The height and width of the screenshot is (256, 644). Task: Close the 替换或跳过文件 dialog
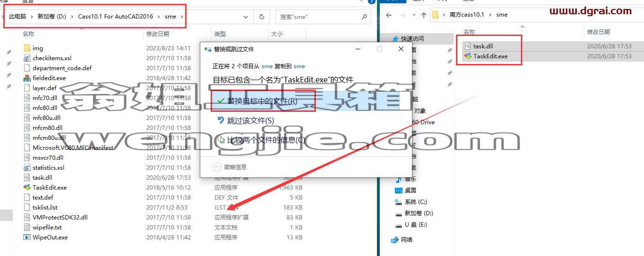(401, 49)
